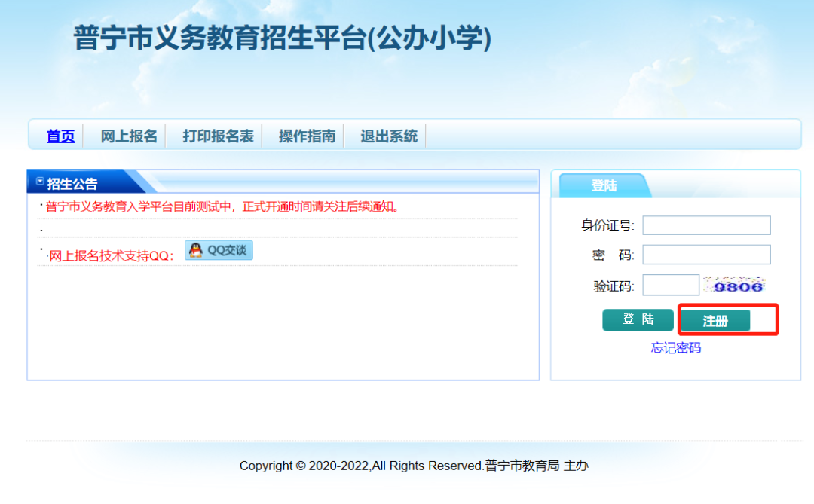Open the 操作指南 guide menu
814x504 pixels.
pyautogui.click(x=308, y=136)
